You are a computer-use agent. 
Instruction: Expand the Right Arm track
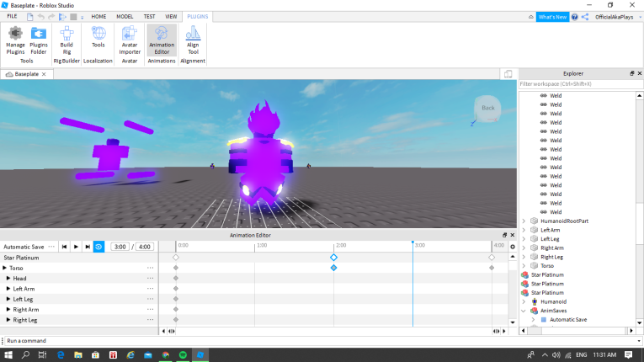8,310
